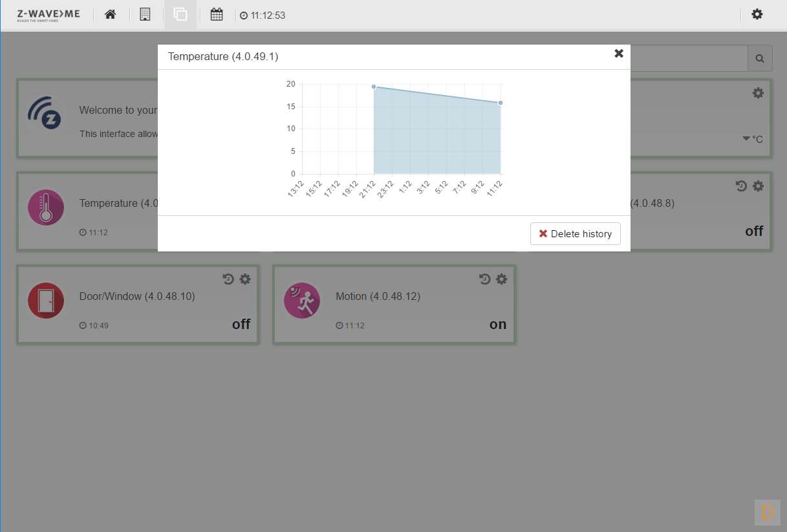Click the orange D badge in corner
The width and height of the screenshot is (787, 532).
[x=768, y=513]
